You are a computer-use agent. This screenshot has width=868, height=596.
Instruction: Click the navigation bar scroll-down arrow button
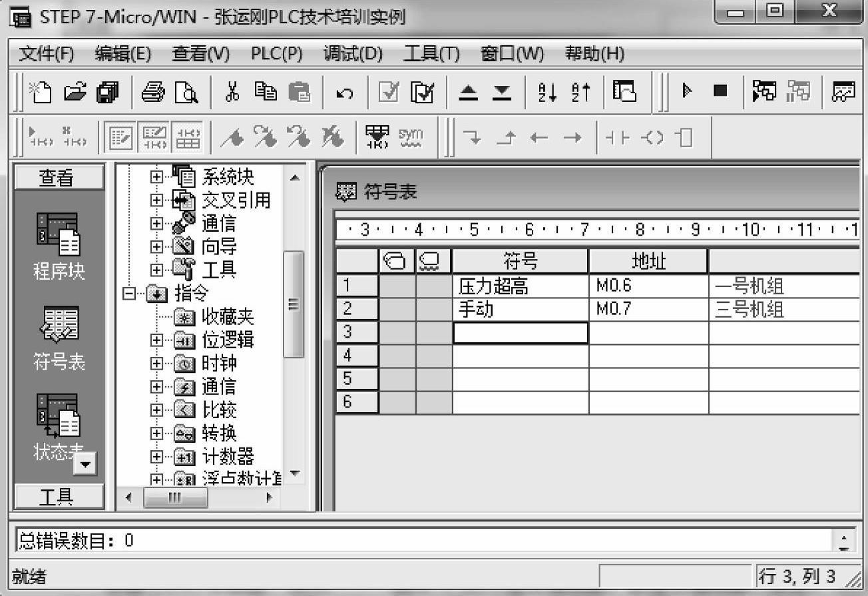click(85, 463)
